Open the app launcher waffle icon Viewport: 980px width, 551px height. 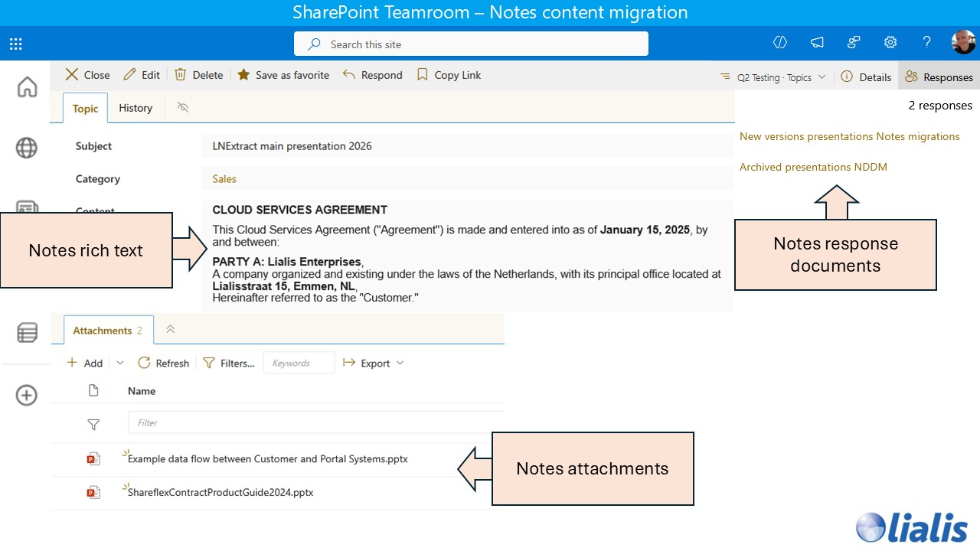pos(15,44)
